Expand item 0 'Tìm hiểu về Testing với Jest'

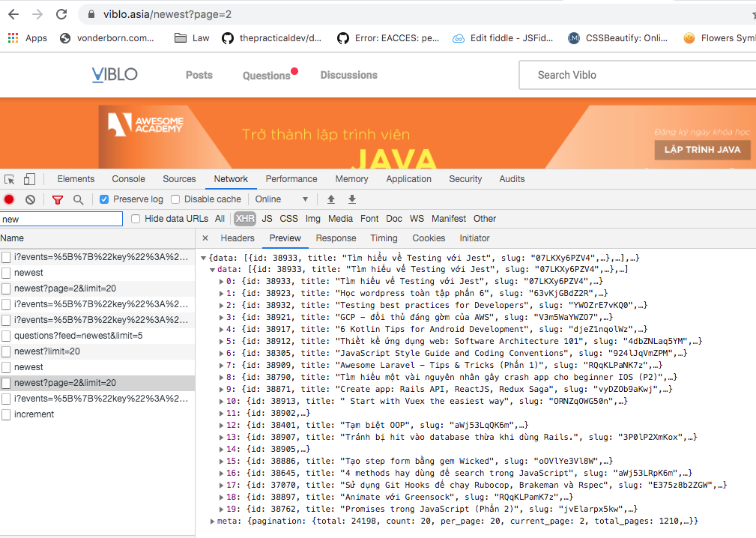(221, 281)
